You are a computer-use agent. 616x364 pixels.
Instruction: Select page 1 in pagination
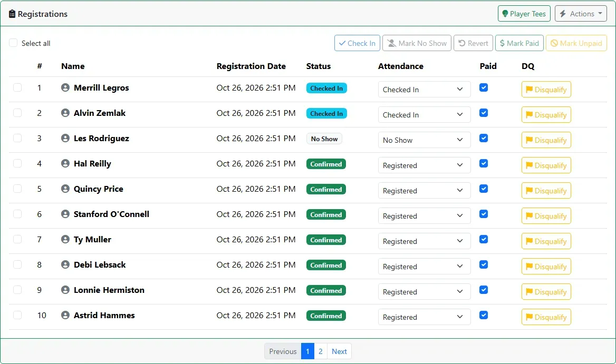(x=307, y=351)
